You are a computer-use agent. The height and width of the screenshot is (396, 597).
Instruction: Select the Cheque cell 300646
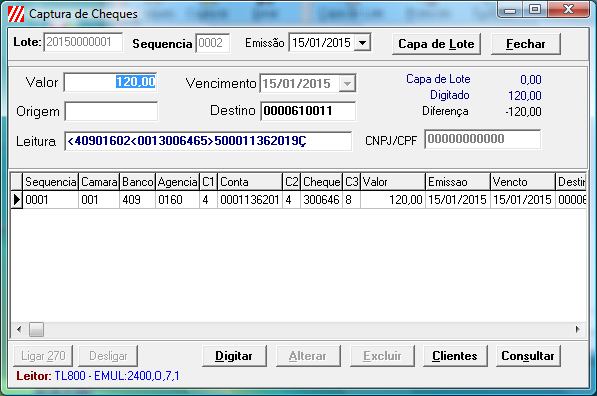(x=321, y=200)
